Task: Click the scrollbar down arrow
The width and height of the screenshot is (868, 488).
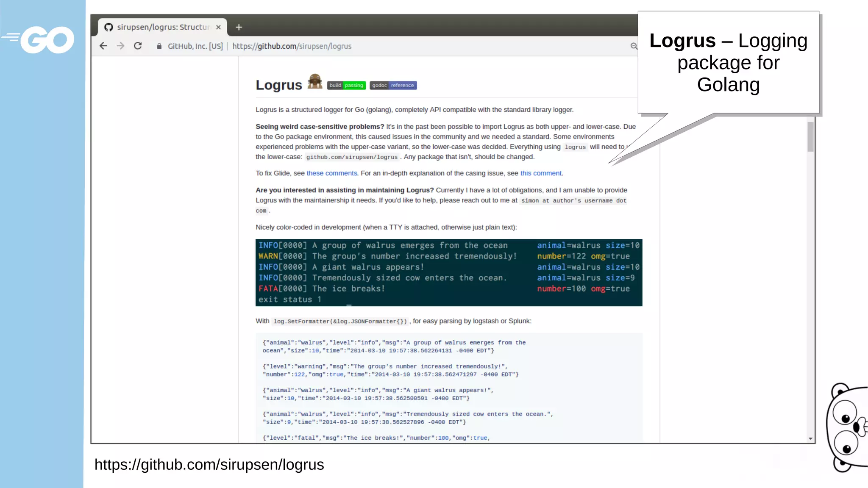Action: (x=810, y=439)
